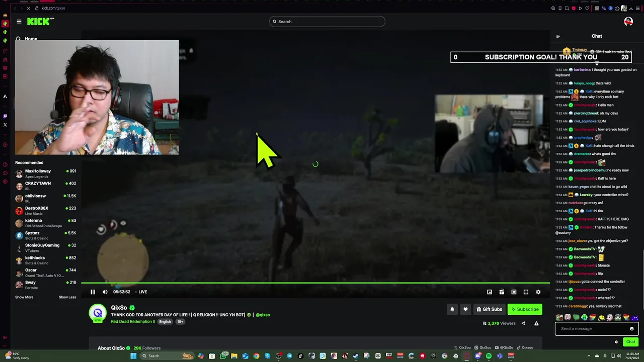Open X icon in browser sidebar
Screen dimensions: 644x362
pyautogui.click(x=5, y=125)
